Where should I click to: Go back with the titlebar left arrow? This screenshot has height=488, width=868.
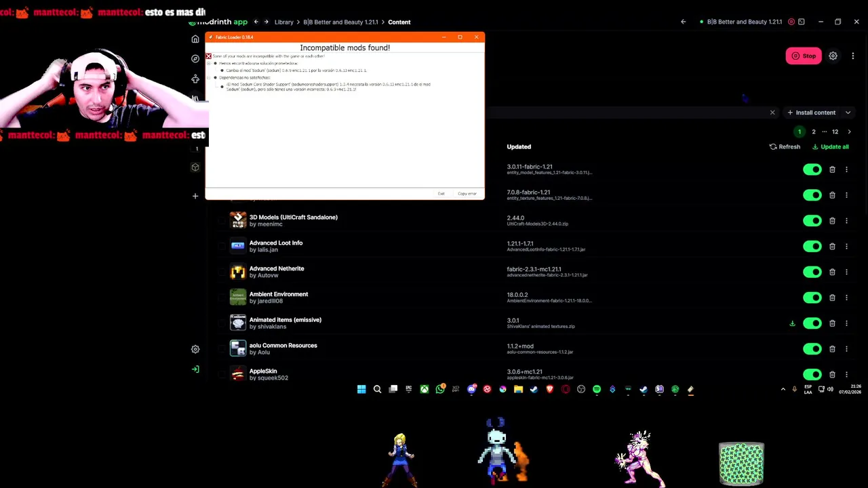coord(683,22)
